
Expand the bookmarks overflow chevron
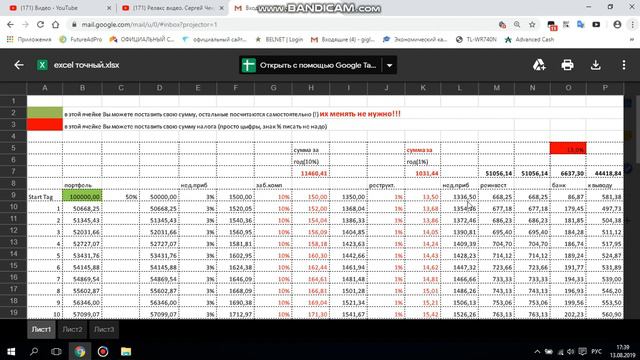coord(632,40)
